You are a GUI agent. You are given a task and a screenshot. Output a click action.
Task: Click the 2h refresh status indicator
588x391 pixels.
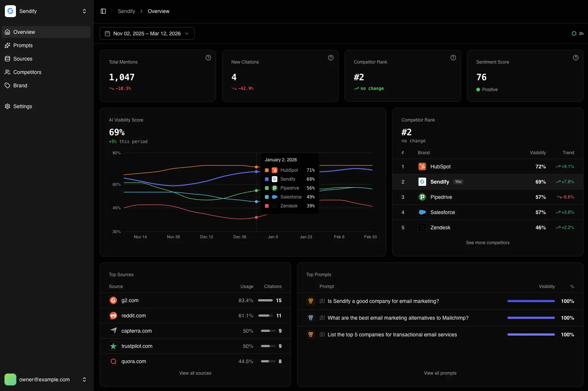point(577,33)
